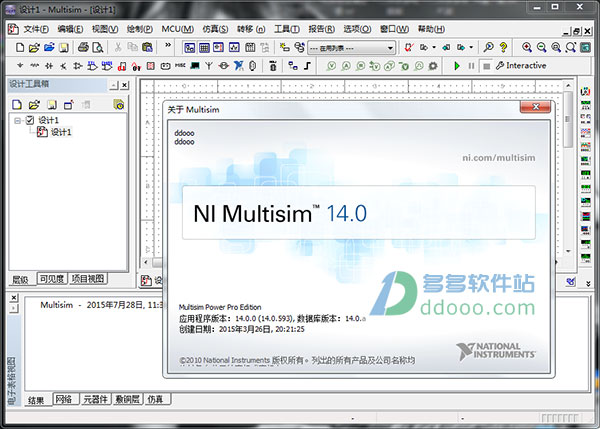Close the 关于 Multisim dialog
600x429 pixels.
[535, 107]
